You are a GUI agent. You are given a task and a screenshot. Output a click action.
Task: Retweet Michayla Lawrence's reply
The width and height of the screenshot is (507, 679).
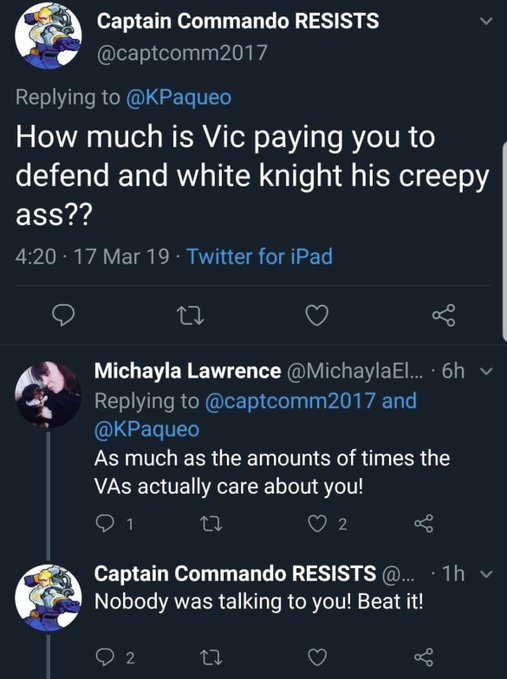[x=213, y=524]
